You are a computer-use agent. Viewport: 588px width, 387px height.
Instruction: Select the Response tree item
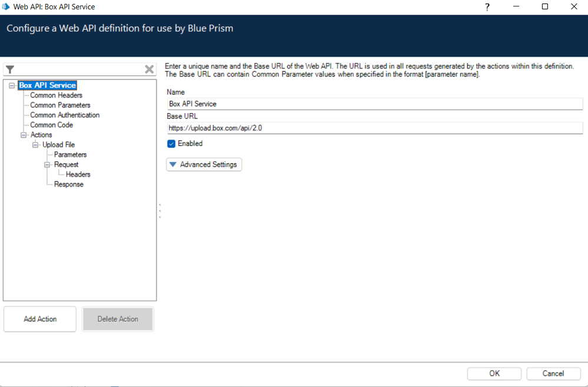coord(69,185)
